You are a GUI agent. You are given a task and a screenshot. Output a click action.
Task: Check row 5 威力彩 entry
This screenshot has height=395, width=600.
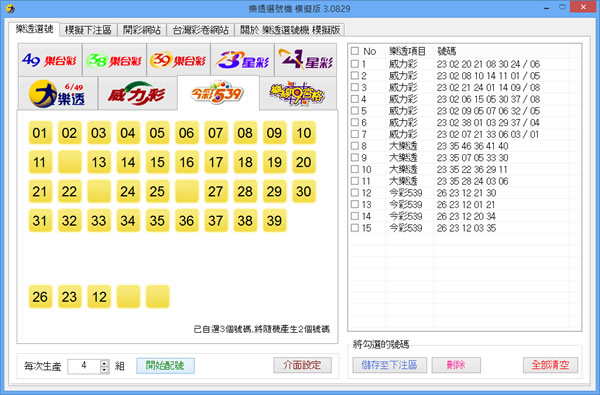pos(355,111)
